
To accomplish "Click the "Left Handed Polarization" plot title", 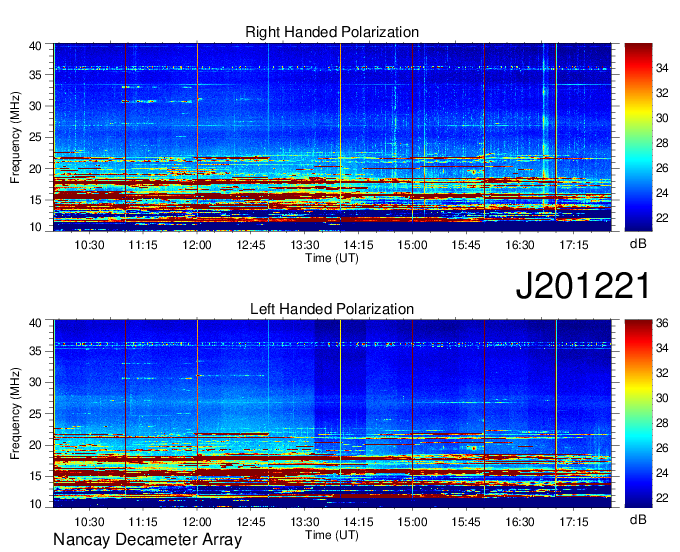I will point(332,309).
